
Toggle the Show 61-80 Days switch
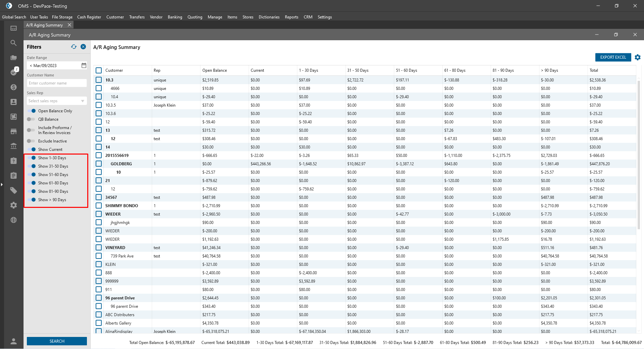click(31, 183)
